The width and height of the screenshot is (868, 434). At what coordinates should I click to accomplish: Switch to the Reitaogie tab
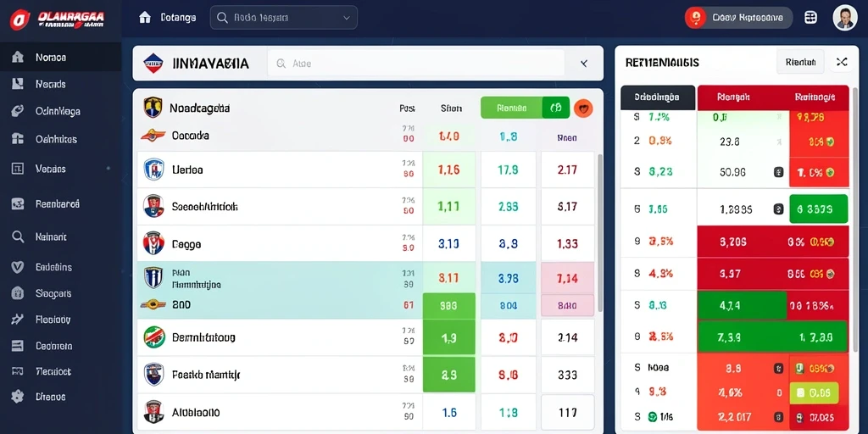click(815, 97)
